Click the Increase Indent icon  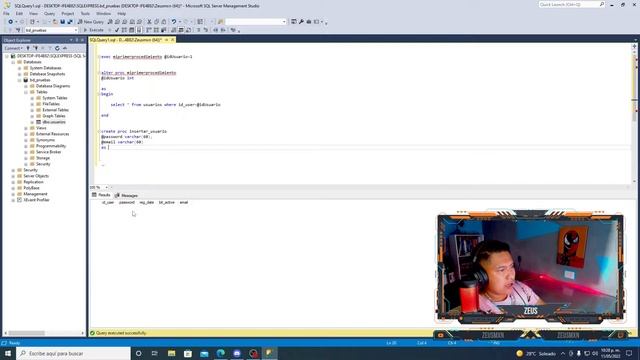tap(223, 30)
